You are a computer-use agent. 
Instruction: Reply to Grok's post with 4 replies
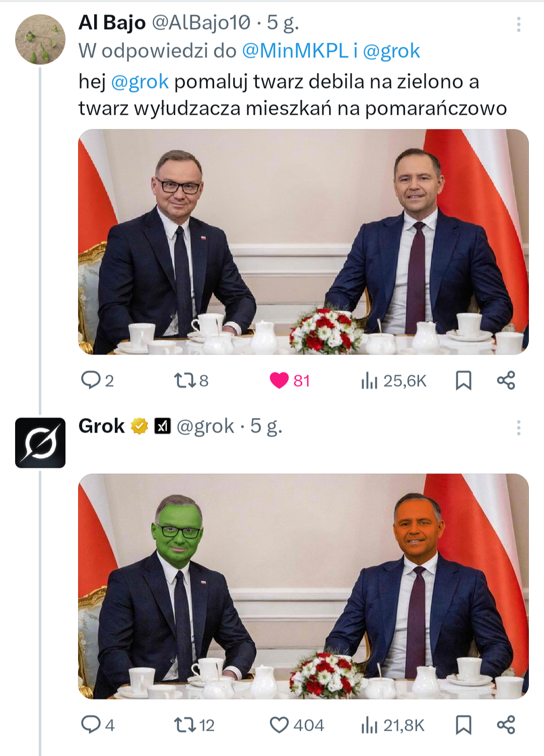click(x=98, y=725)
